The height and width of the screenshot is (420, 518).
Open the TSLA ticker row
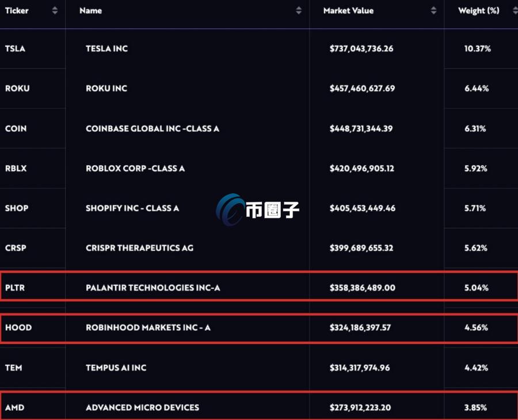[x=259, y=48]
